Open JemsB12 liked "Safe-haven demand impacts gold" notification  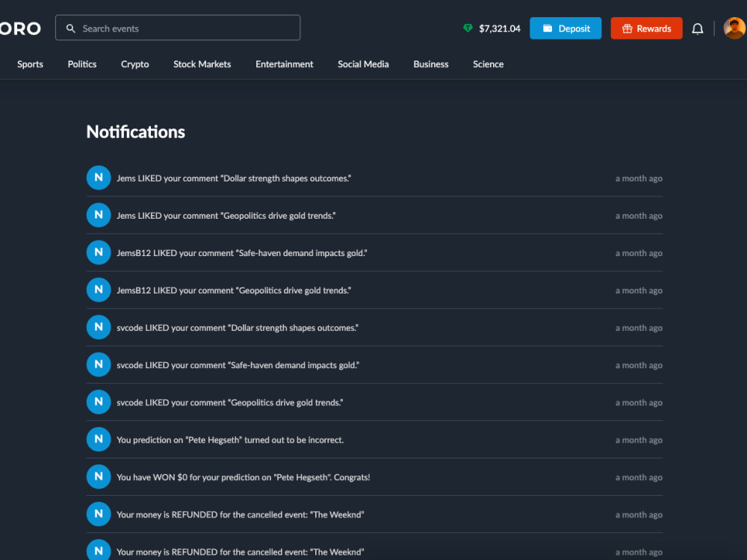click(374, 253)
